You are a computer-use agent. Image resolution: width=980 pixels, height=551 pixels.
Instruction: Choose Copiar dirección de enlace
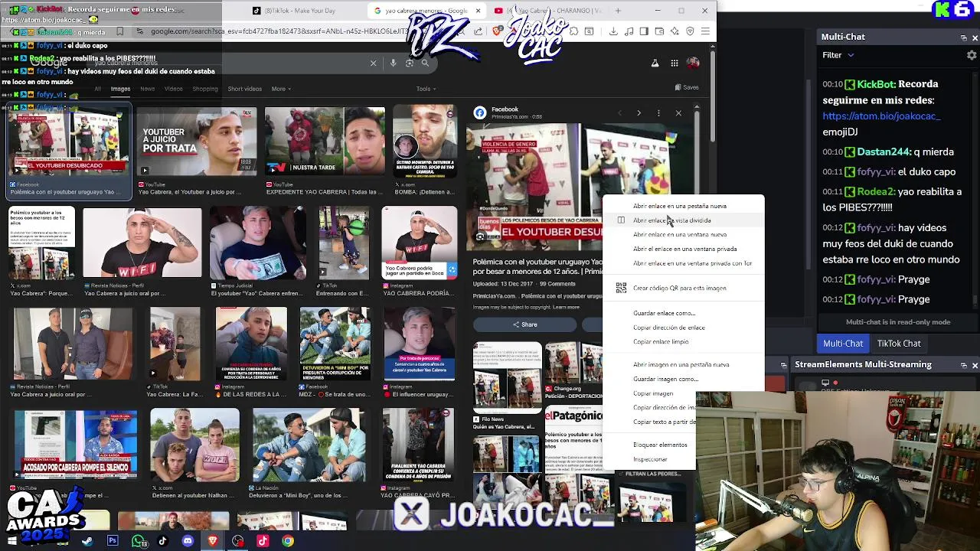tap(684, 328)
